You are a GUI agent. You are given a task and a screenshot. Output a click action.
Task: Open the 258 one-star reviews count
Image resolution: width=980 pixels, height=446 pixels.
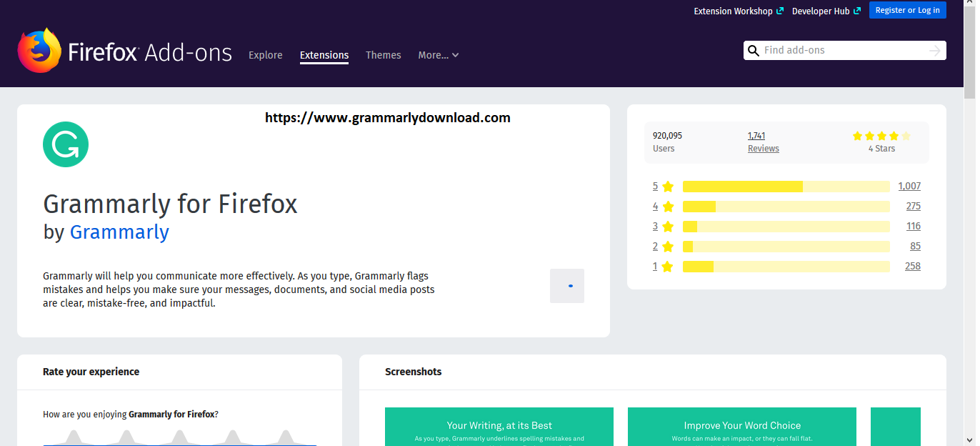click(x=913, y=267)
